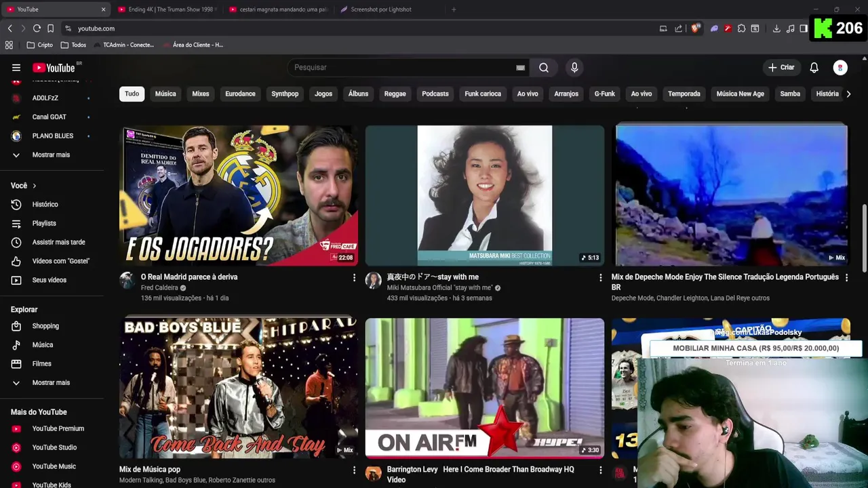Select the Tudo filter chip
868x488 pixels.
[132, 94]
